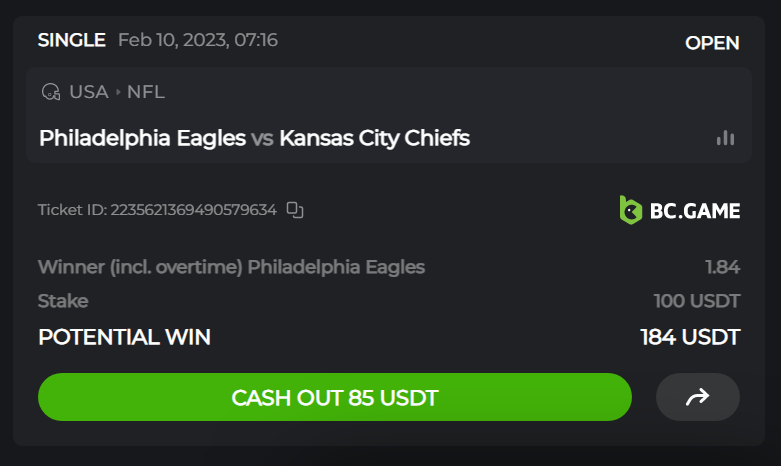Click the SINGLE bet type label
The height and width of the screenshot is (466, 781).
coord(72,40)
